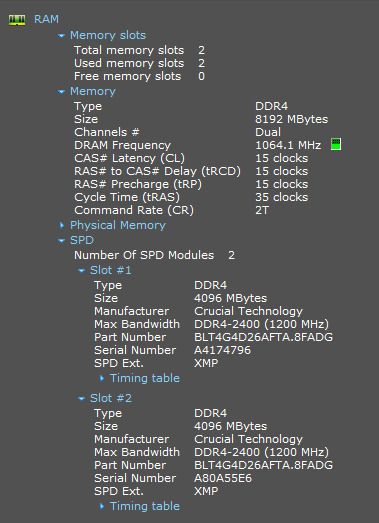Collapse the SPD section arrow
Viewport: 379px width, 523px height.
tap(61, 240)
